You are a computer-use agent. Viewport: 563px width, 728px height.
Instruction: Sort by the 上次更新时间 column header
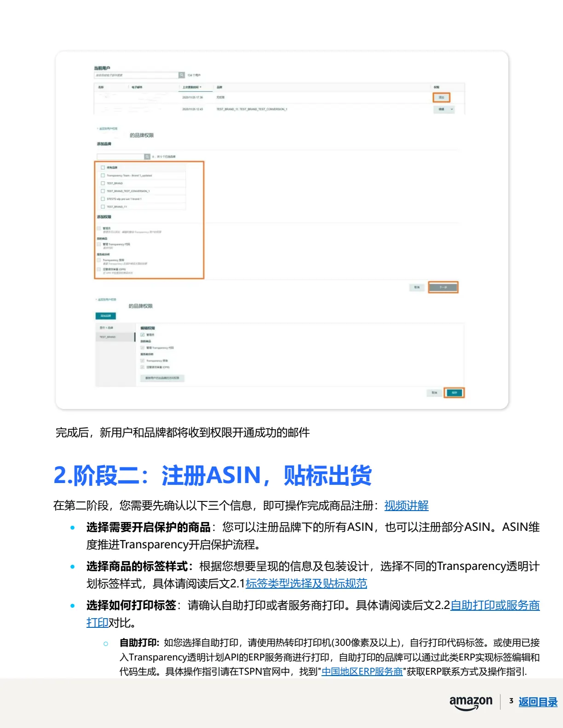coord(192,87)
